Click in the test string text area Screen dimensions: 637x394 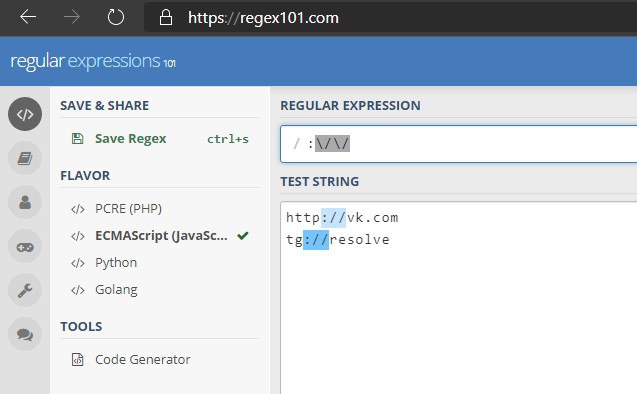click(x=458, y=297)
